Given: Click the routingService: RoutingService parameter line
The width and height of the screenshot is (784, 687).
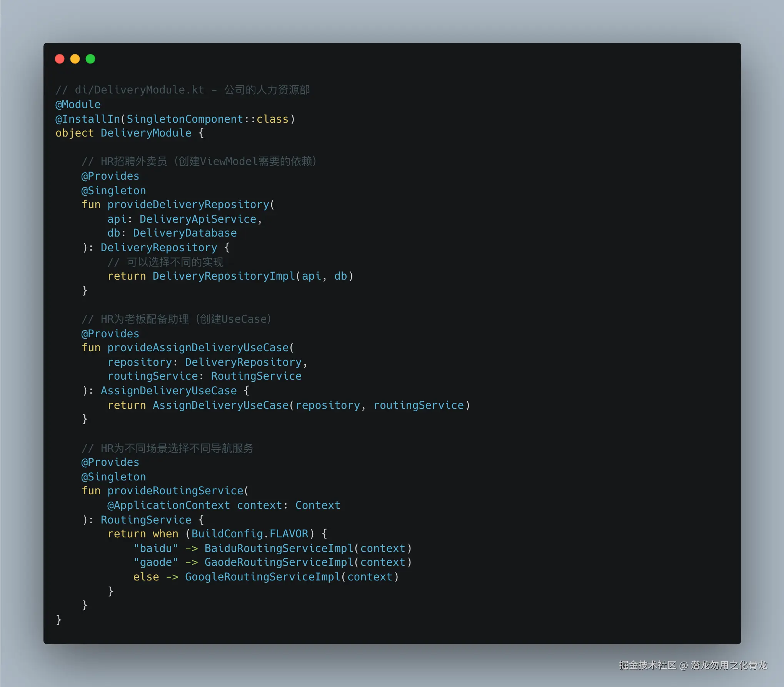Looking at the screenshot, I should tap(204, 376).
